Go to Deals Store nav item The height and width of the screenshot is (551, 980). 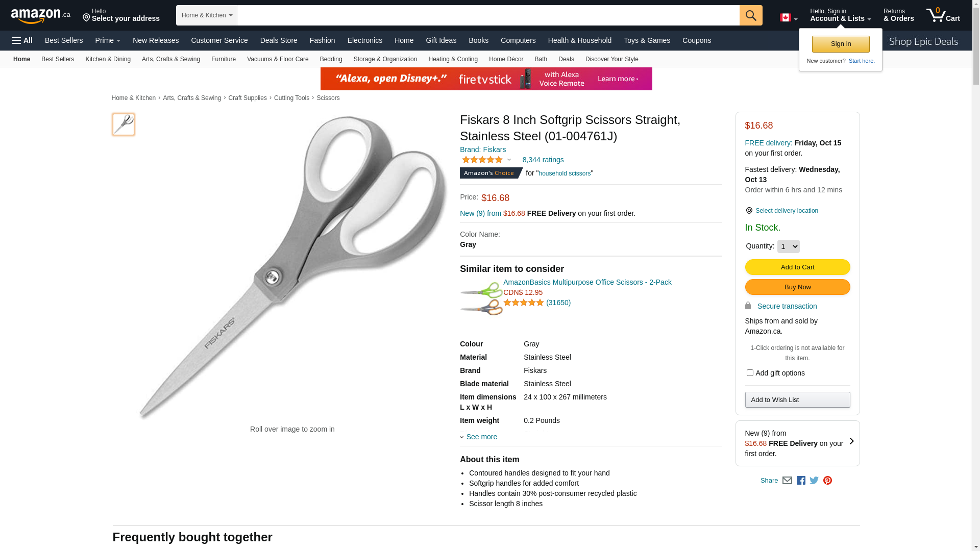[x=279, y=40]
